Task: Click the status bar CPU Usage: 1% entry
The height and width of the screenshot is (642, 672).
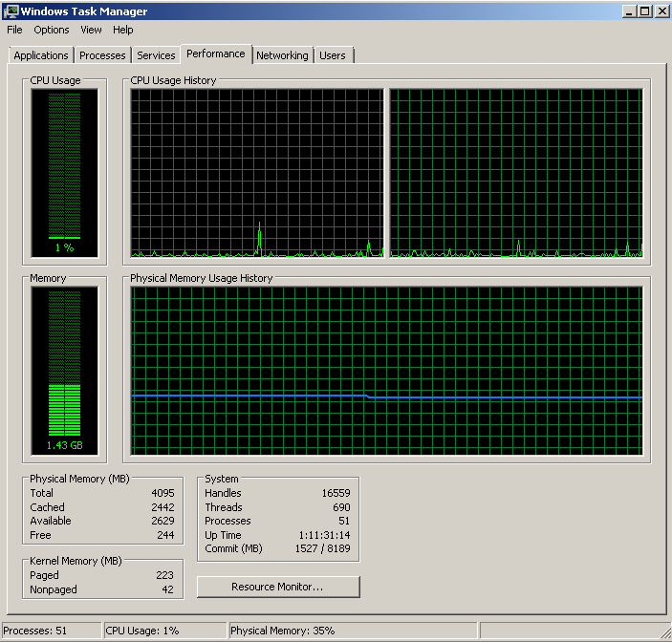Action: [x=165, y=631]
